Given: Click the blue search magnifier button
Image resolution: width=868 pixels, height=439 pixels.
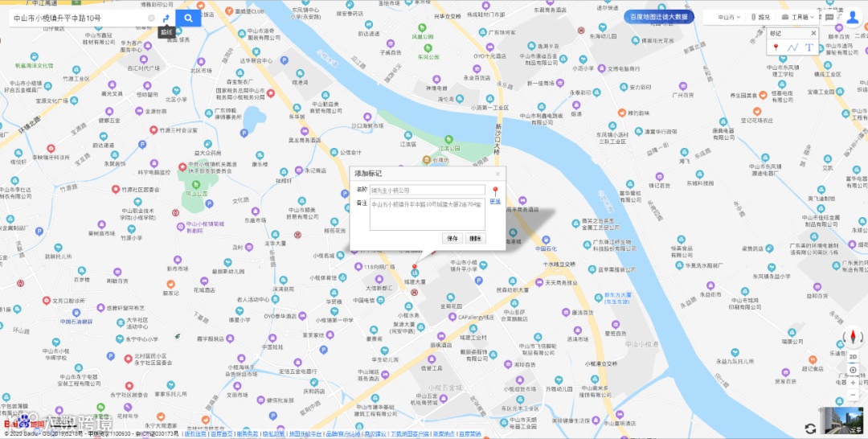Looking at the screenshot, I should pyautogui.click(x=188, y=18).
